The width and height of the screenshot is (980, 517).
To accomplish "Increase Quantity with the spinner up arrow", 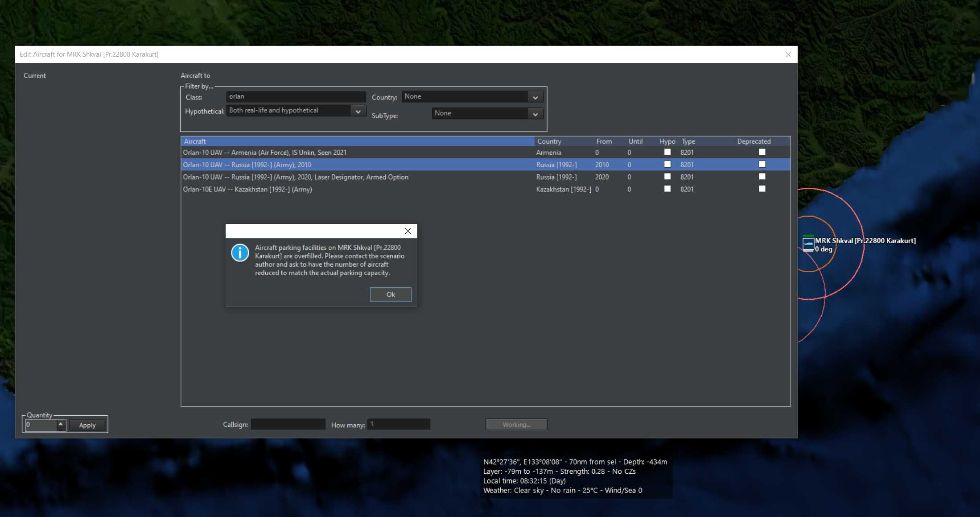I will click(61, 422).
